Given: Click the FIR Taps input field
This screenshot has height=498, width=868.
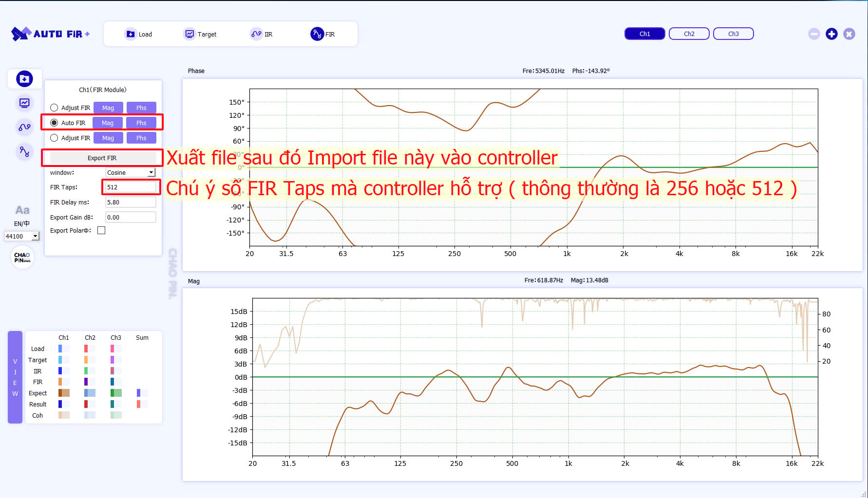Looking at the screenshot, I should 131,187.
